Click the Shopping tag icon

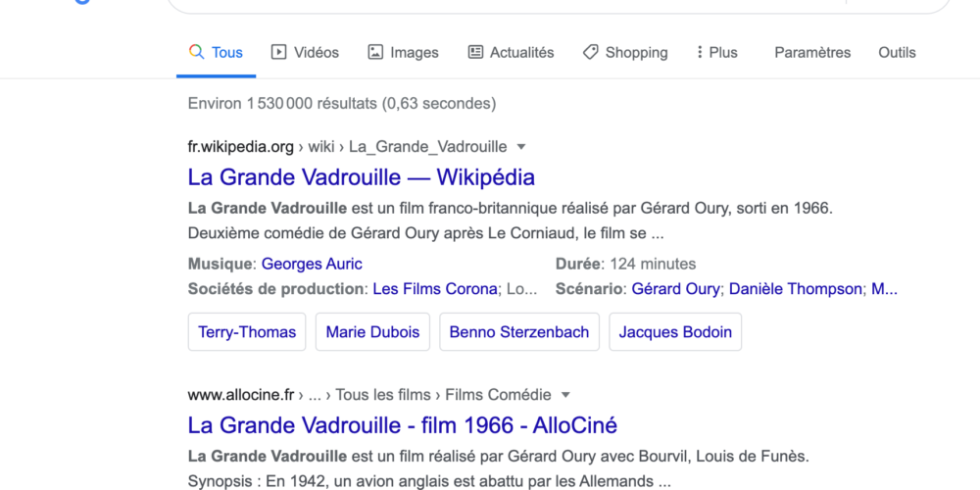click(590, 52)
